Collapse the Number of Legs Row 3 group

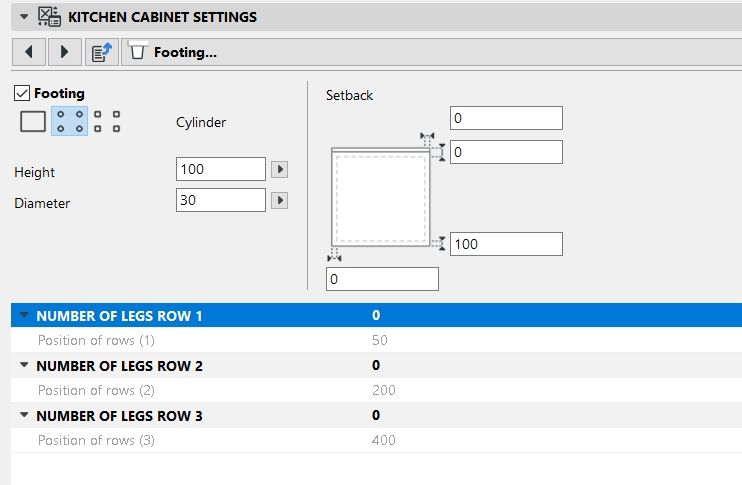point(24,416)
